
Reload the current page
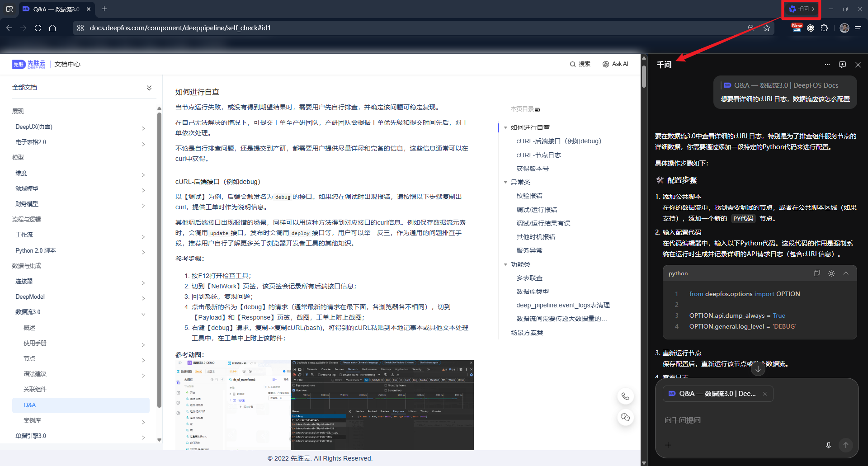38,28
